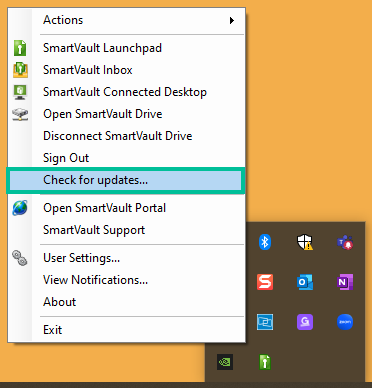Select View Notifications...

126,280
